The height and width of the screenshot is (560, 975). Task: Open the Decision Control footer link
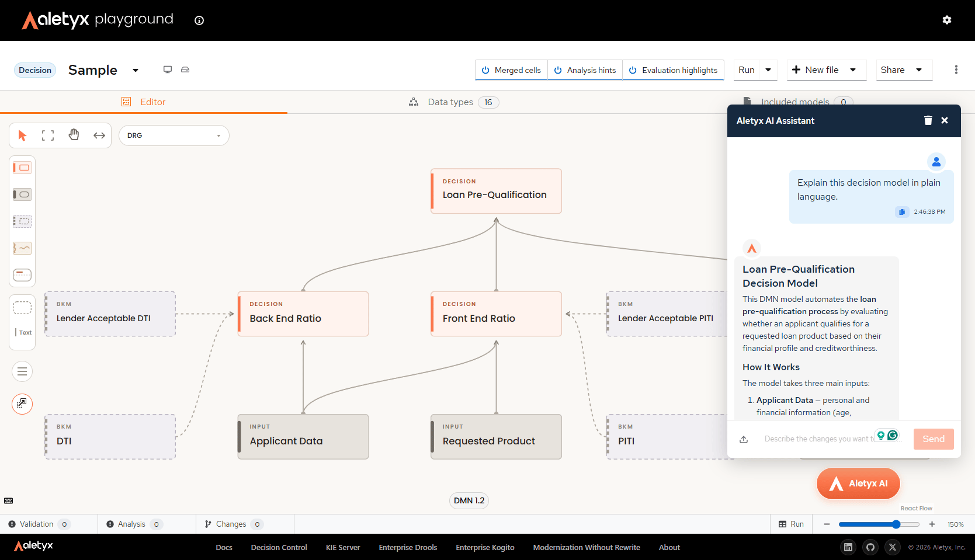[279, 547]
